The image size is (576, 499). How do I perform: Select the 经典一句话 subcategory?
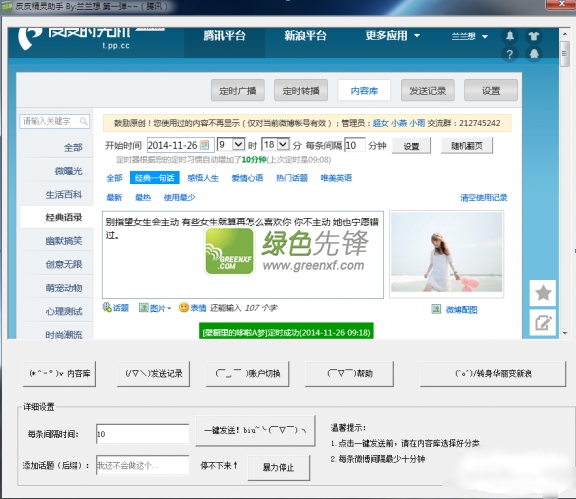click(x=155, y=178)
